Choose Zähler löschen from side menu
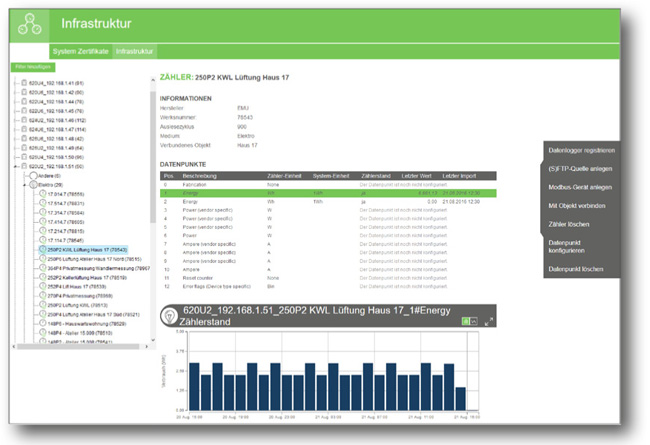Viewport: 650px width, 445px height. coord(569,224)
